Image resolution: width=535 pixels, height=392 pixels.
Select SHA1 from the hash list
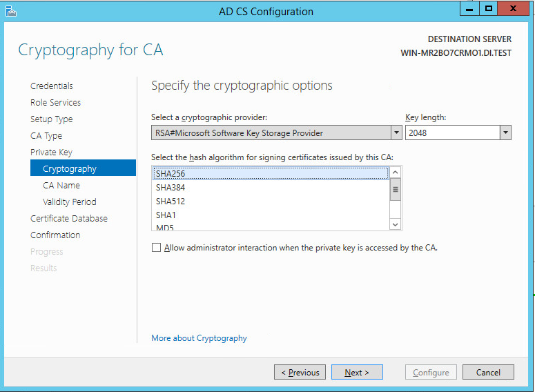click(166, 215)
